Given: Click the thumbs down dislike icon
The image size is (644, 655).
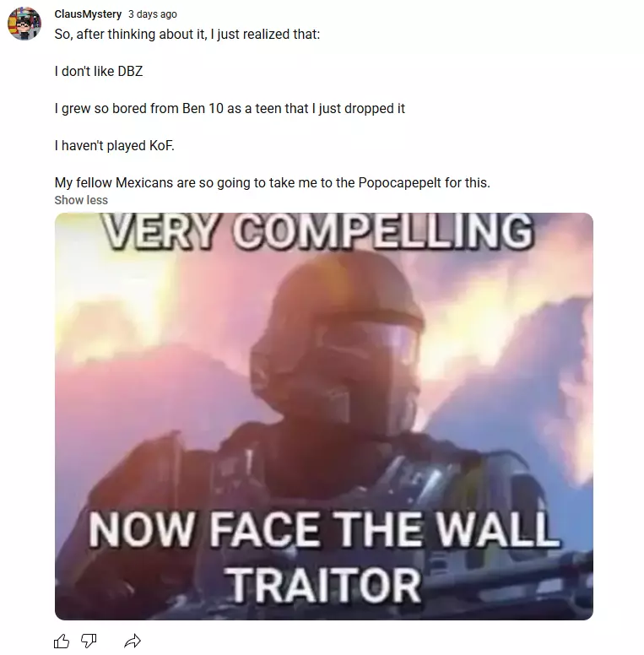Looking at the screenshot, I should pyautogui.click(x=88, y=641).
